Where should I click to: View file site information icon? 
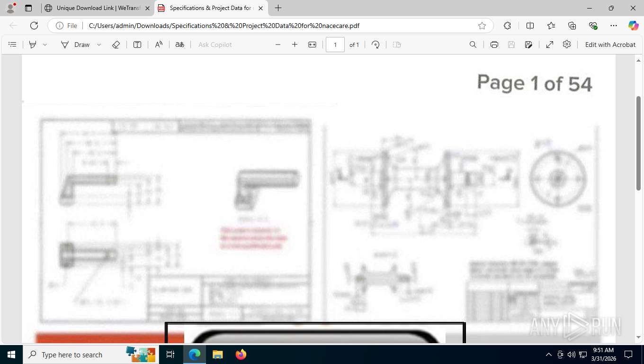point(66,26)
